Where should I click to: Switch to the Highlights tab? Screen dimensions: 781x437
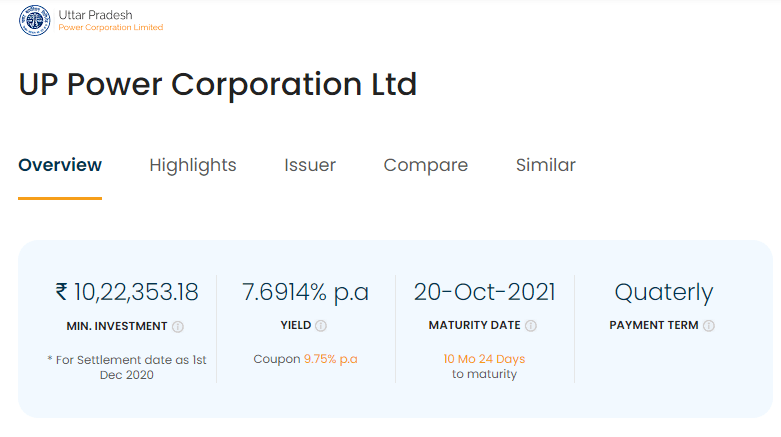coord(193,165)
